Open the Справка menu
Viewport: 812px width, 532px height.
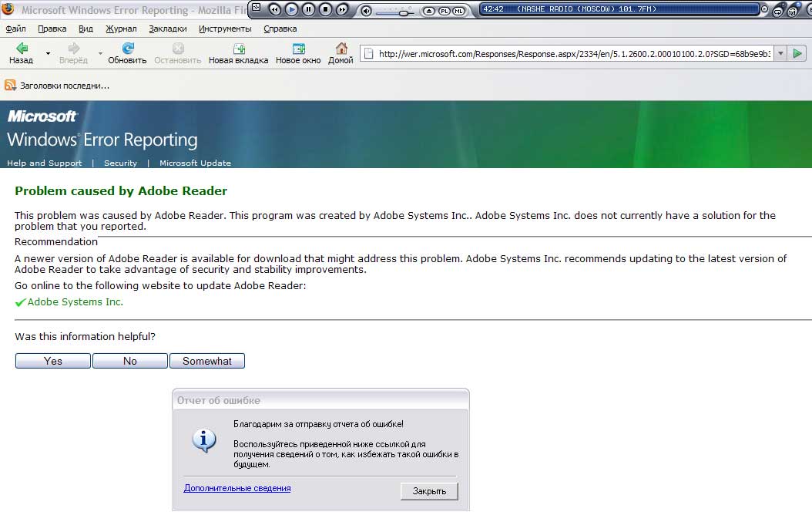click(x=280, y=29)
